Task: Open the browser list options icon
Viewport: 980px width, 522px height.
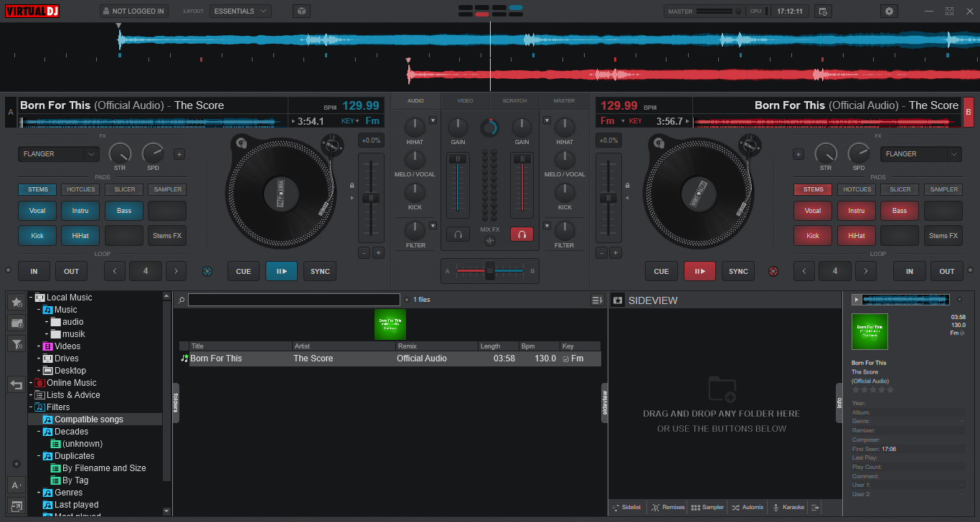Action: pos(596,300)
